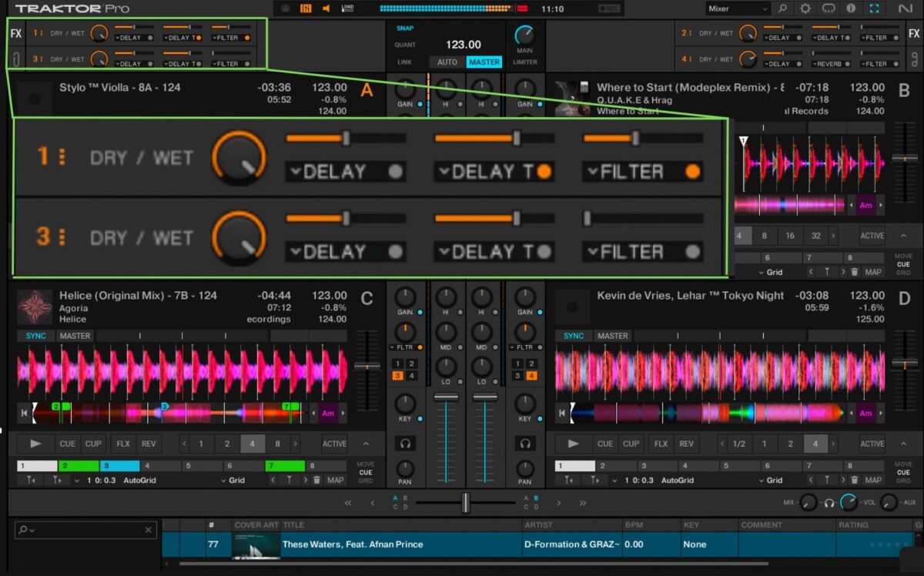Click CUP button on Deck C
This screenshot has width=924, height=576.
93,444
